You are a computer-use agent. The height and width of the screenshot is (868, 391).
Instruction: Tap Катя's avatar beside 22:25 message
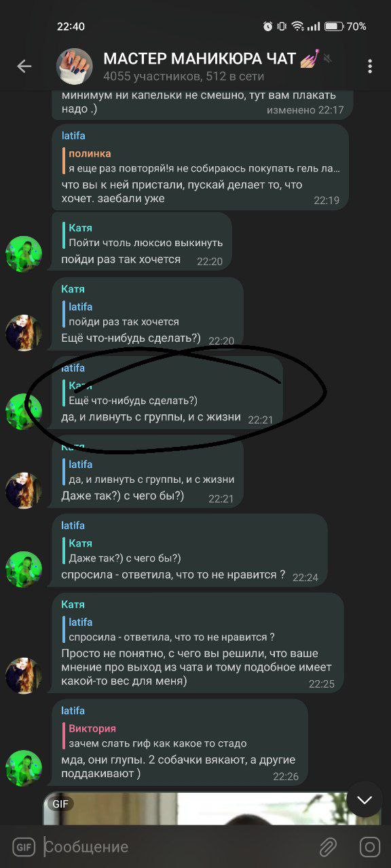pos(24,675)
